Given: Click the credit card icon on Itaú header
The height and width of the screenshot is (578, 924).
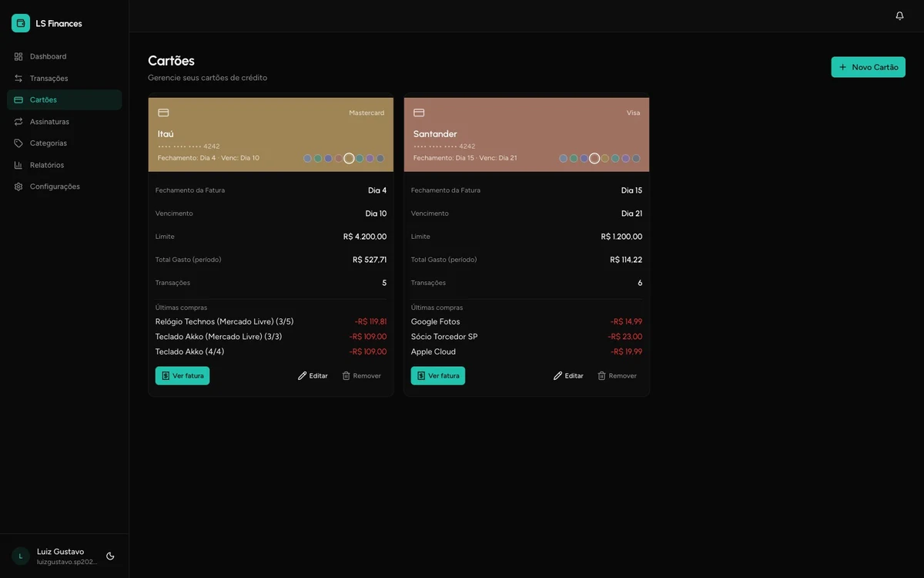Looking at the screenshot, I should 163,113.
